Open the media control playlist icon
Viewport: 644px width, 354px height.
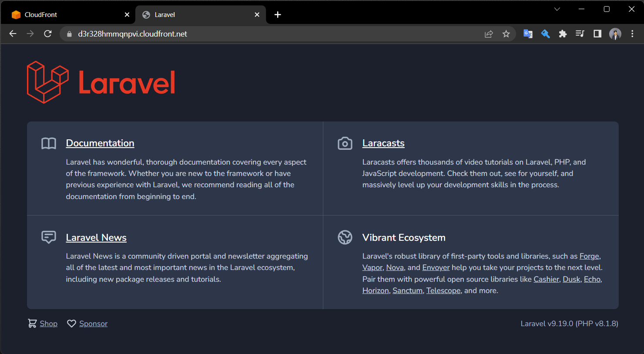pyautogui.click(x=580, y=34)
